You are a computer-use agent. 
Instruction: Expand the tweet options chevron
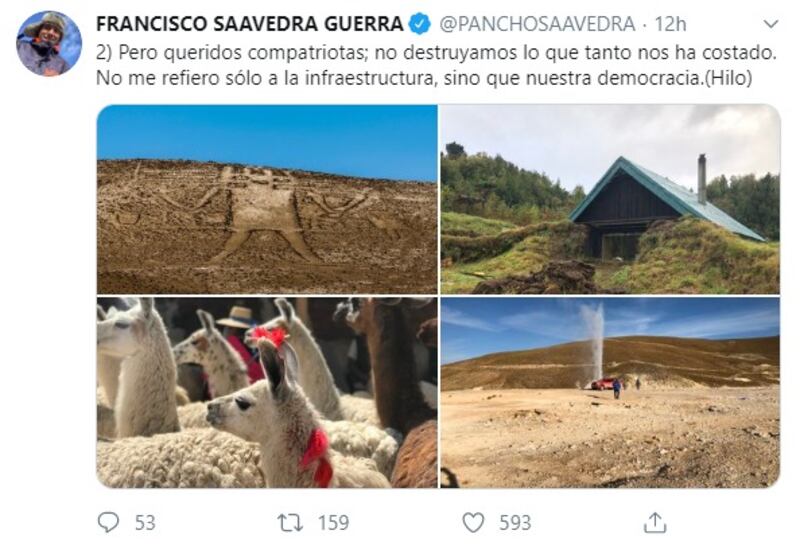(770, 24)
